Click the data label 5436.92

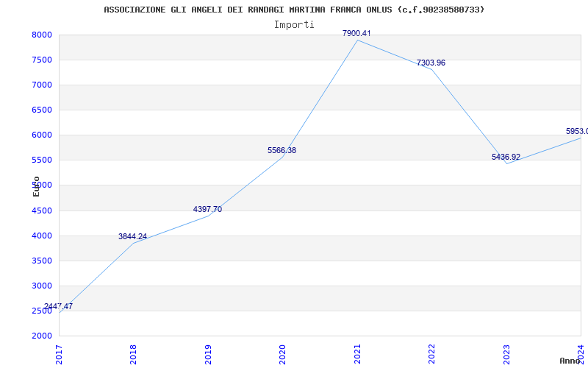[x=506, y=157]
